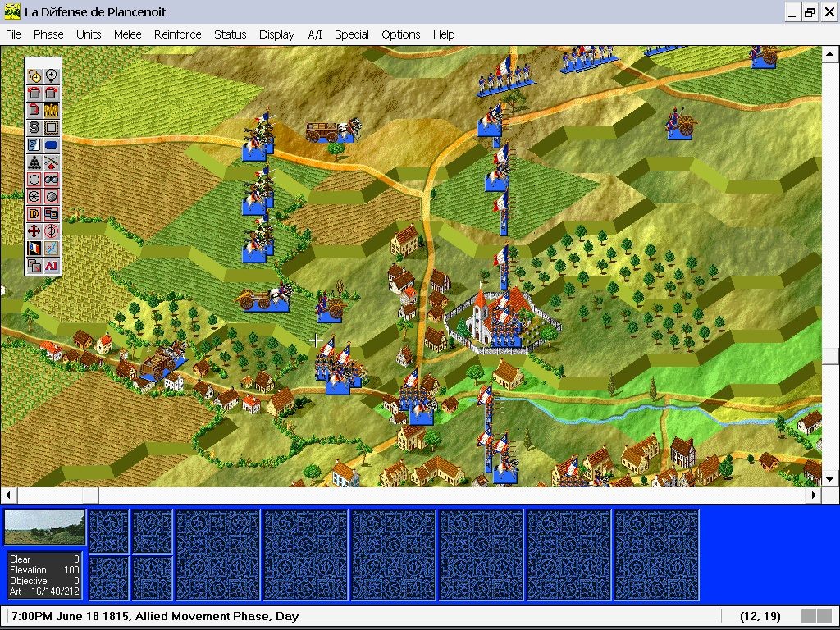Expand the Display menu

[x=277, y=34]
